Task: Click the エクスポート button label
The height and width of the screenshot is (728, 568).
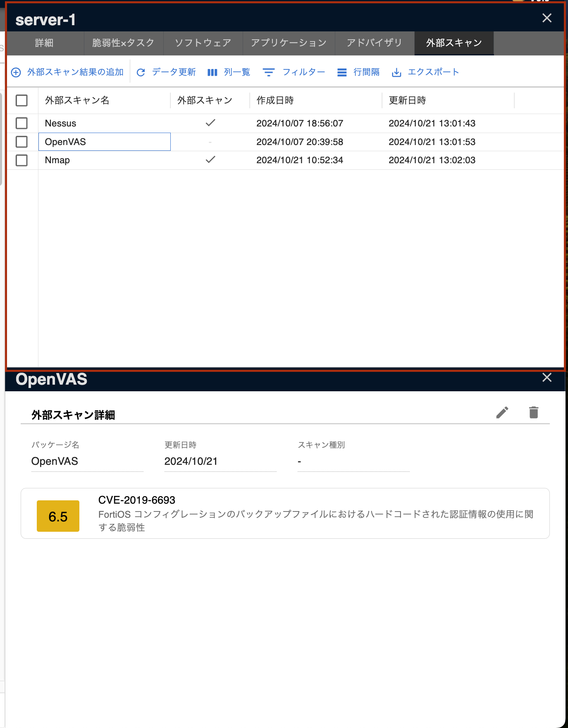Action: point(433,72)
